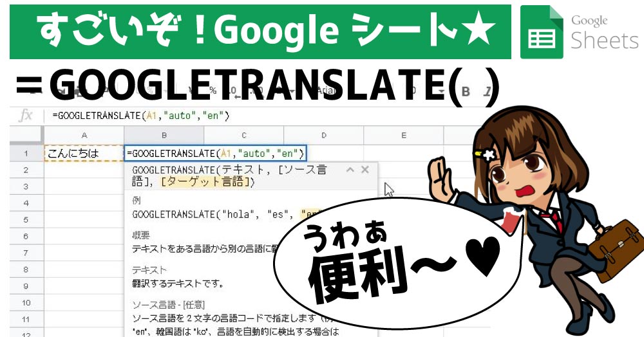Click cell B1 with the GOOGLETRANSLATE formula

pos(215,153)
